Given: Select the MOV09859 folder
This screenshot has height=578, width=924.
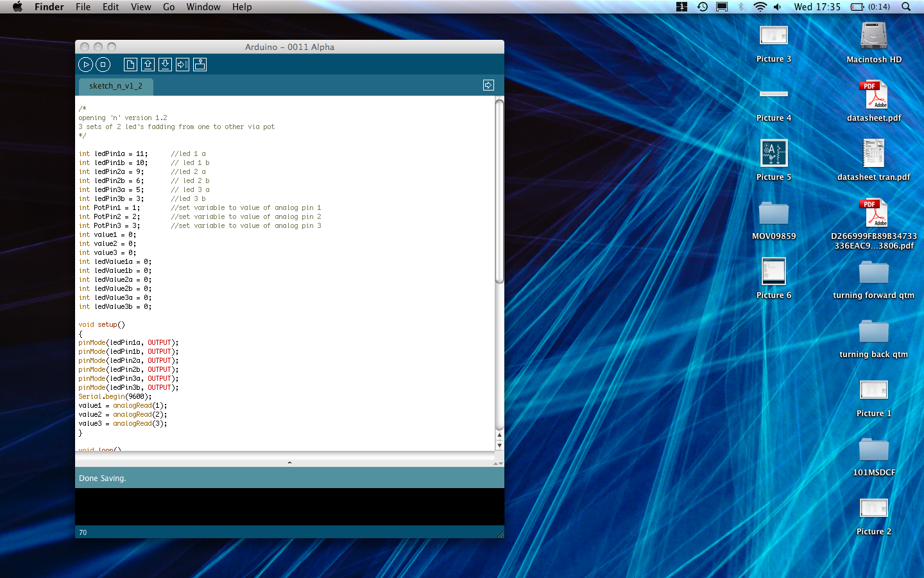Looking at the screenshot, I should [x=774, y=213].
